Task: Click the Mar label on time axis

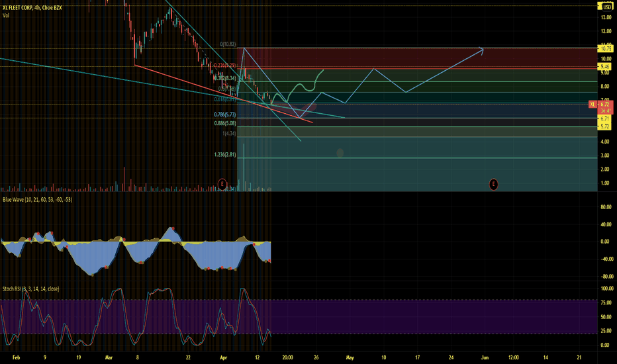Action: [x=109, y=357]
